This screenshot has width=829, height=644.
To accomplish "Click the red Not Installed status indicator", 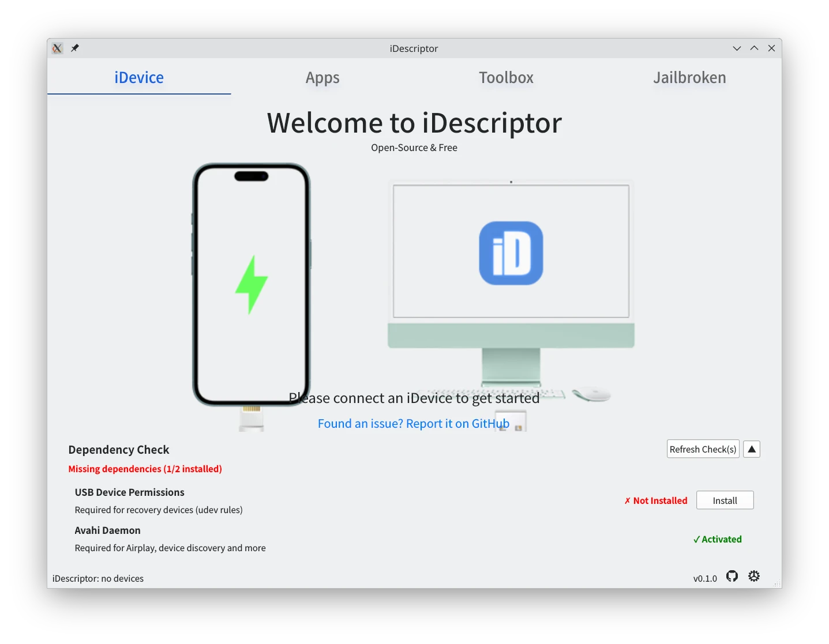I will point(655,500).
